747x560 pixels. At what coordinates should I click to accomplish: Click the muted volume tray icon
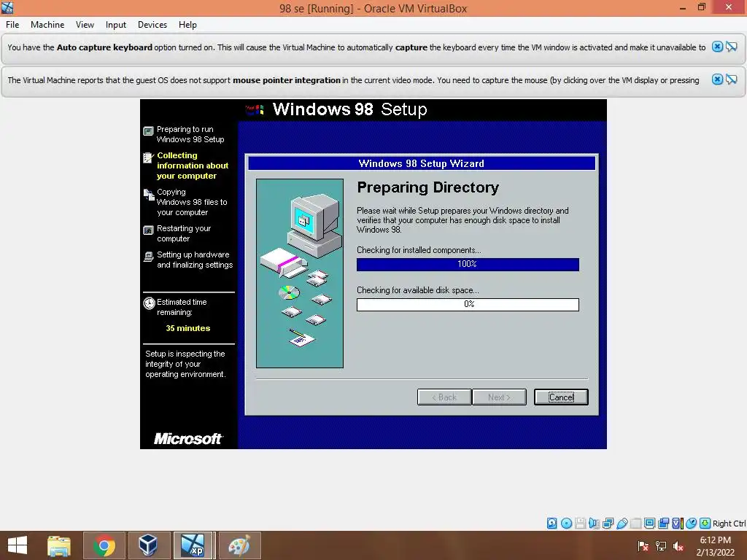(678, 545)
